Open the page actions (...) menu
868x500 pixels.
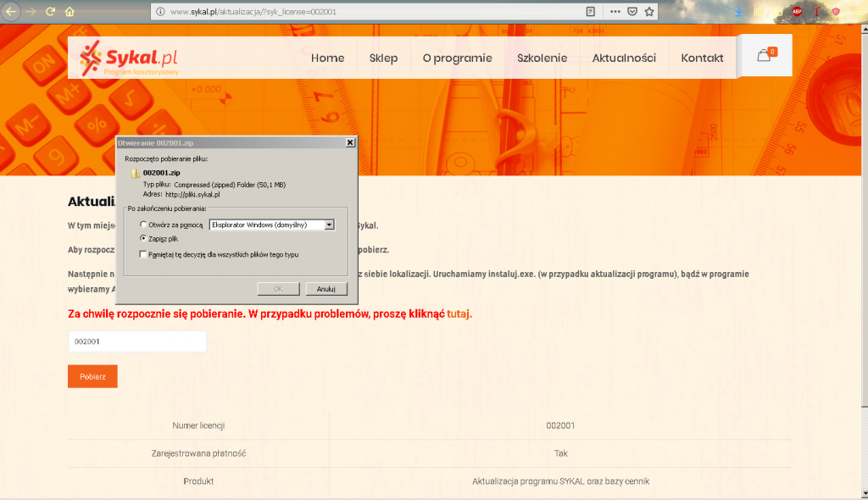(615, 11)
